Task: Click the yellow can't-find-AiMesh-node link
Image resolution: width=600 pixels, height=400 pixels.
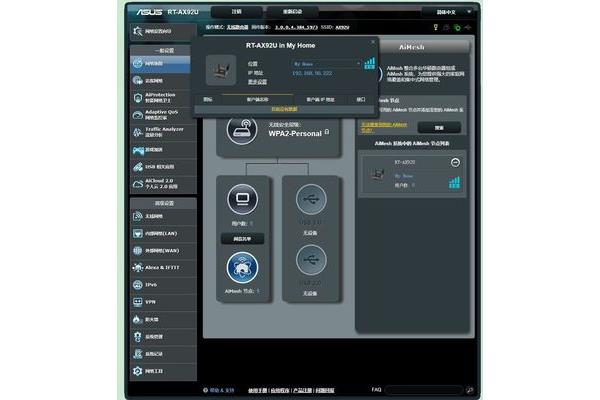Action: tap(384, 127)
